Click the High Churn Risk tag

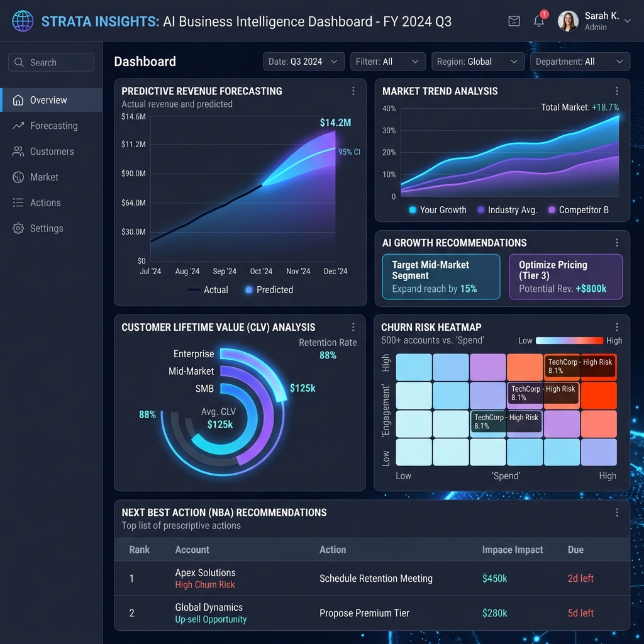tap(204, 584)
